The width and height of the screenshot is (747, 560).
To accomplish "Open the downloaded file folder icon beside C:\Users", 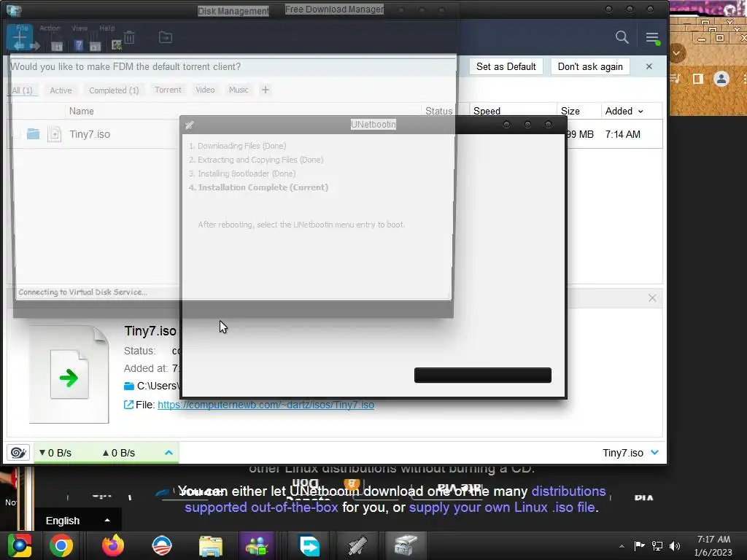I will 128,386.
